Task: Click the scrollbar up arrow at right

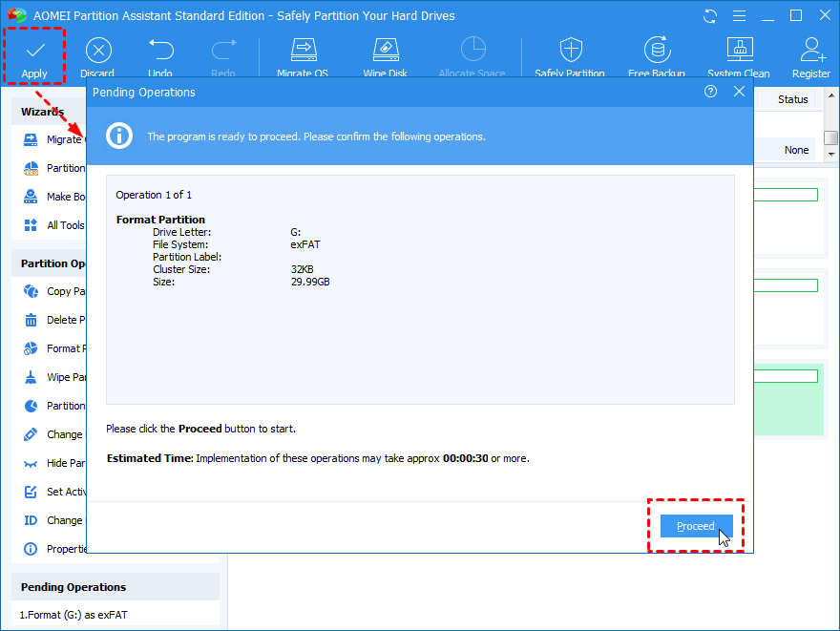Action: point(831,95)
